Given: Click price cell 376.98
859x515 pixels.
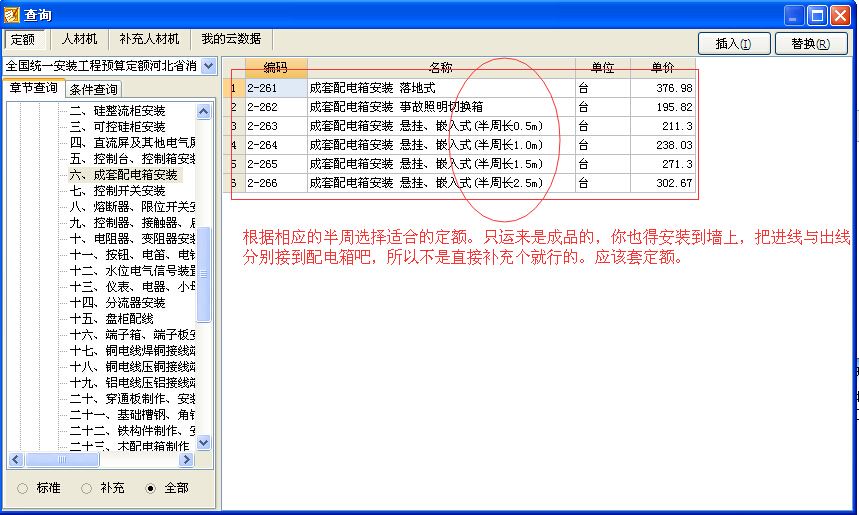Looking at the screenshot, I should [663, 88].
